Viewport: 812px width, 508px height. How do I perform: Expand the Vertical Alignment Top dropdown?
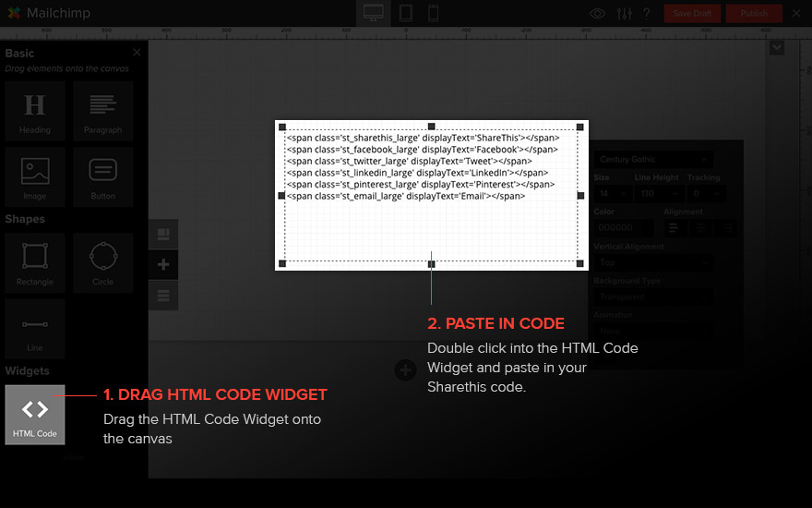pos(652,263)
